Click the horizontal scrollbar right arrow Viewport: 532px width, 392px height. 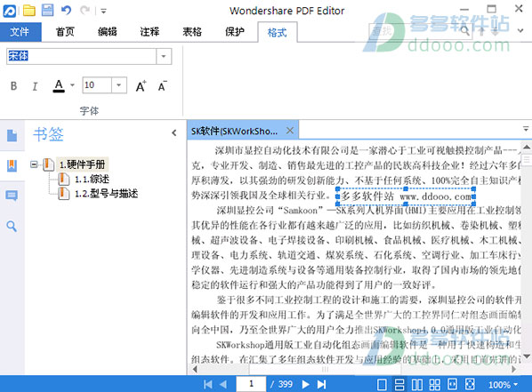514,369
